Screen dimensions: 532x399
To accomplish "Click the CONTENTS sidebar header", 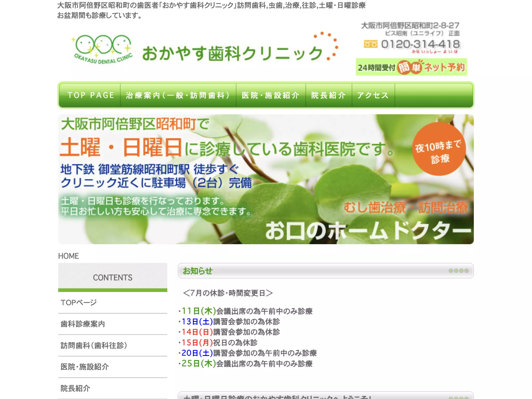I will click(112, 277).
